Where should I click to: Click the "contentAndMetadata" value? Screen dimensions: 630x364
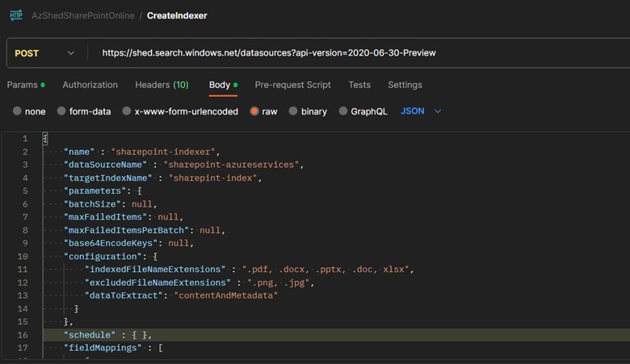(226, 295)
